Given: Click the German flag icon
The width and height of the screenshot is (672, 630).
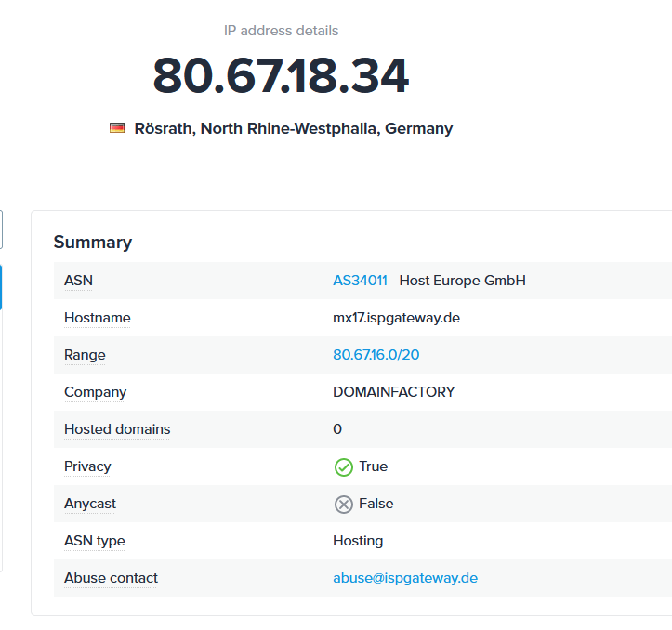Looking at the screenshot, I should coord(117,127).
